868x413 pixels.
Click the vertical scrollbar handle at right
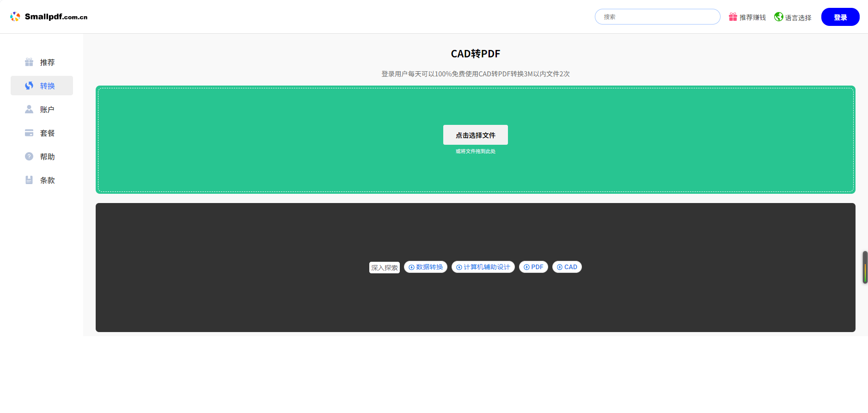pyautogui.click(x=865, y=267)
